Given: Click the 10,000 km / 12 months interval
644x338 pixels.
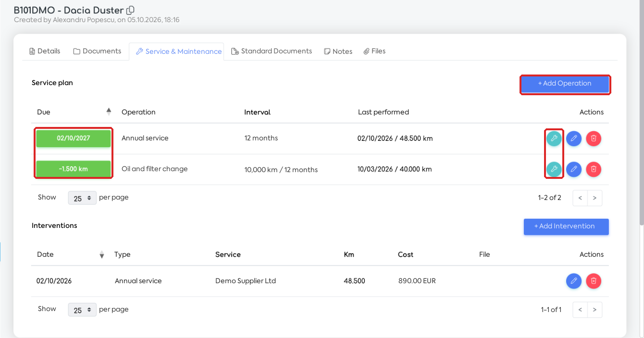Looking at the screenshot, I should [x=281, y=170].
